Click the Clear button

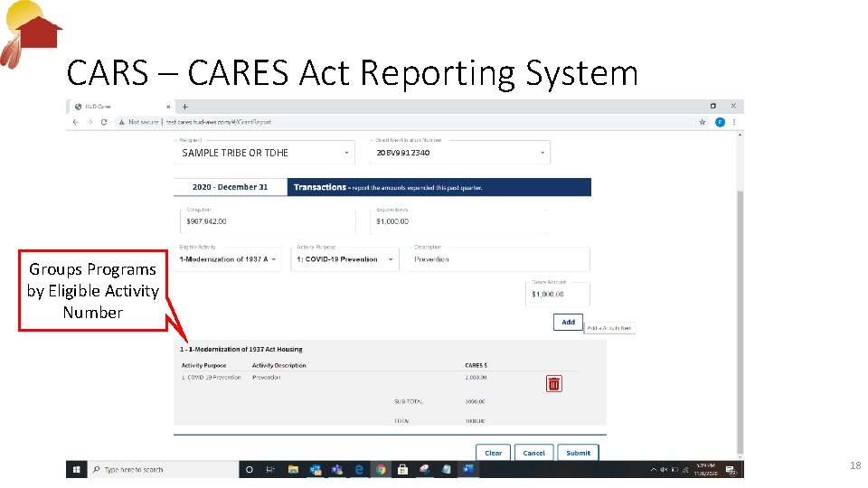[494, 453]
